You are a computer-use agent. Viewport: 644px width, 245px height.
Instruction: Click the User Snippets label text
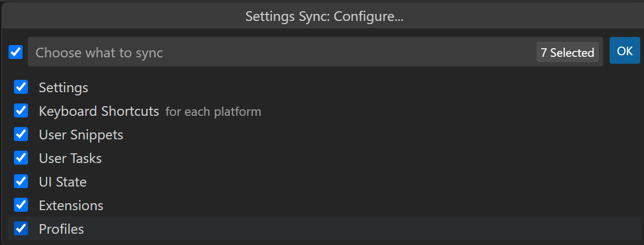(x=81, y=135)
